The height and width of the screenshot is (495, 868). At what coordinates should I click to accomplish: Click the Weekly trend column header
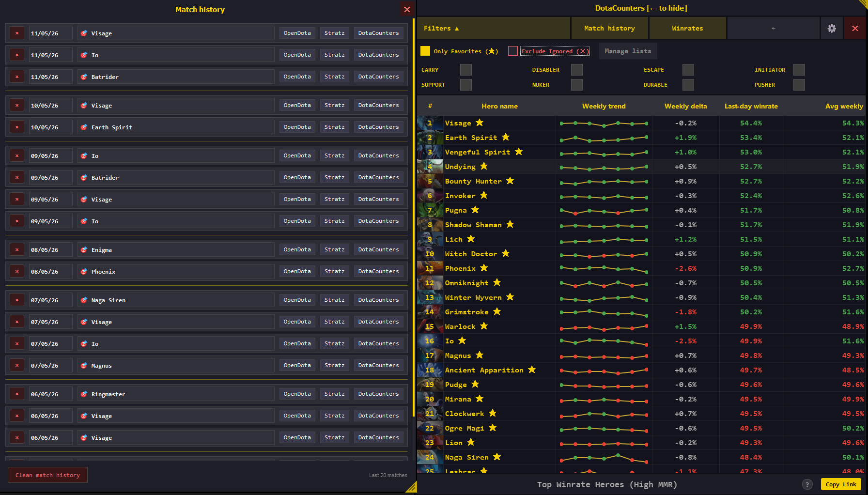604,106
